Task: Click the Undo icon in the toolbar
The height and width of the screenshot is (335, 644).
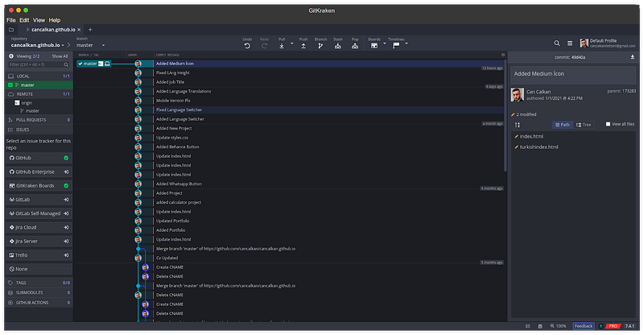Action: click(246, 46)
